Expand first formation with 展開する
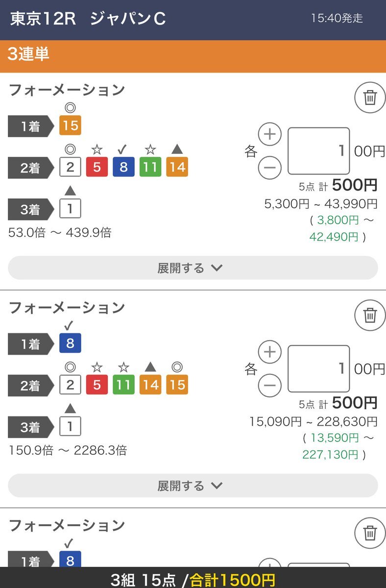Screen dimensions: 386x588 pyautogui.click(x=193, y=268)
